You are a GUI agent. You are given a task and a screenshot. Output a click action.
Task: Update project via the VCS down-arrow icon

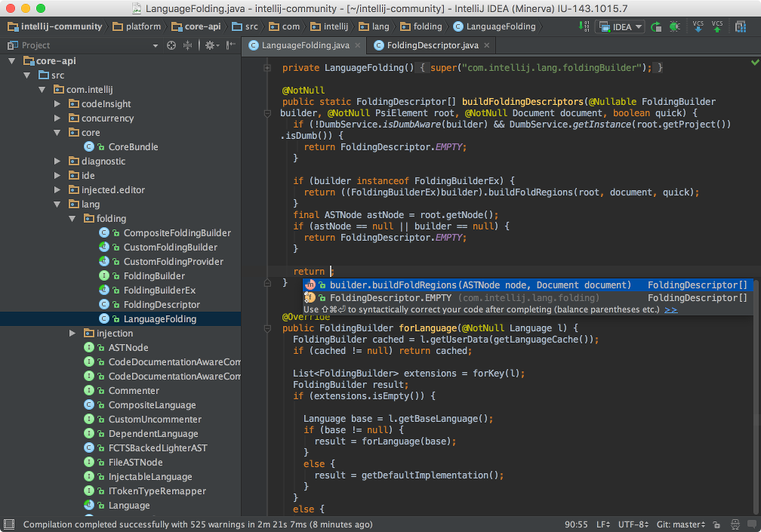click(698, 26)
